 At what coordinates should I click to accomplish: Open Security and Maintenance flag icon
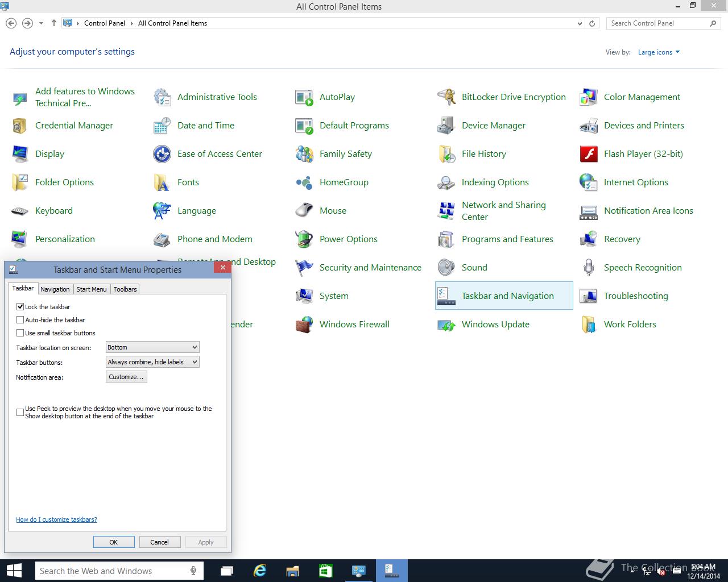tap(304, 268)
